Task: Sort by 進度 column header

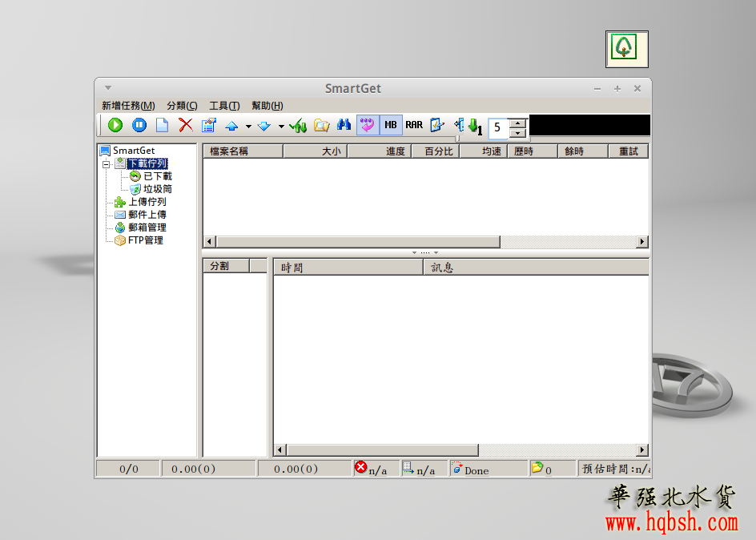Action: click(380, 151)
